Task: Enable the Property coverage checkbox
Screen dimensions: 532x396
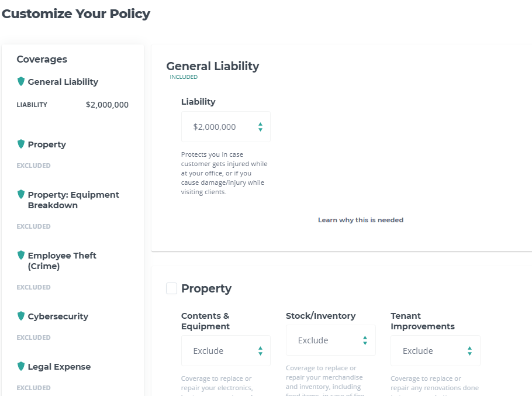Action: tap(172, 288)
